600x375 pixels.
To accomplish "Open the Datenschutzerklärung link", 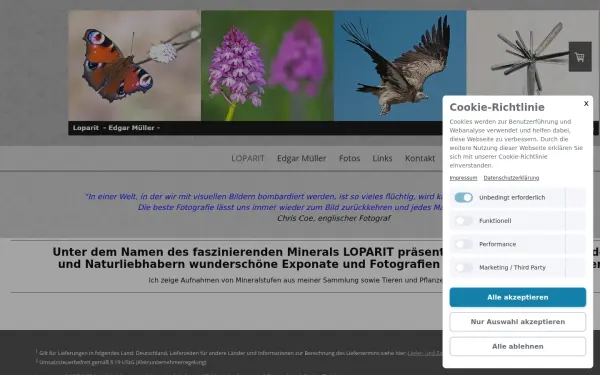I will point(511,178).
